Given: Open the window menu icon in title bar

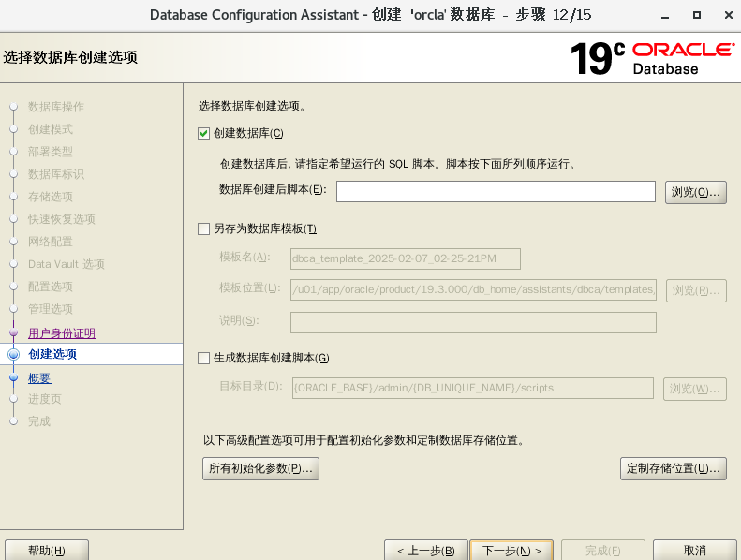Looking at the screenshot, I should click(14, 15).
